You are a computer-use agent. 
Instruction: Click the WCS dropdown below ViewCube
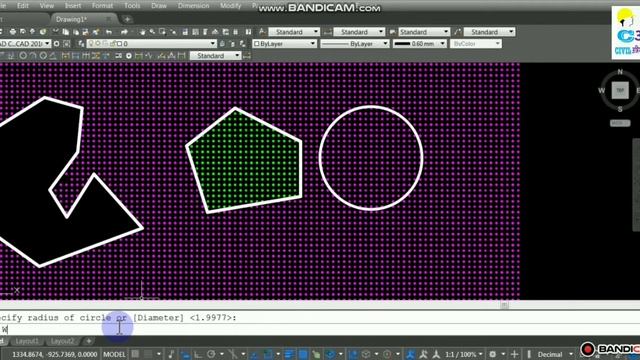tap(620, 123)
